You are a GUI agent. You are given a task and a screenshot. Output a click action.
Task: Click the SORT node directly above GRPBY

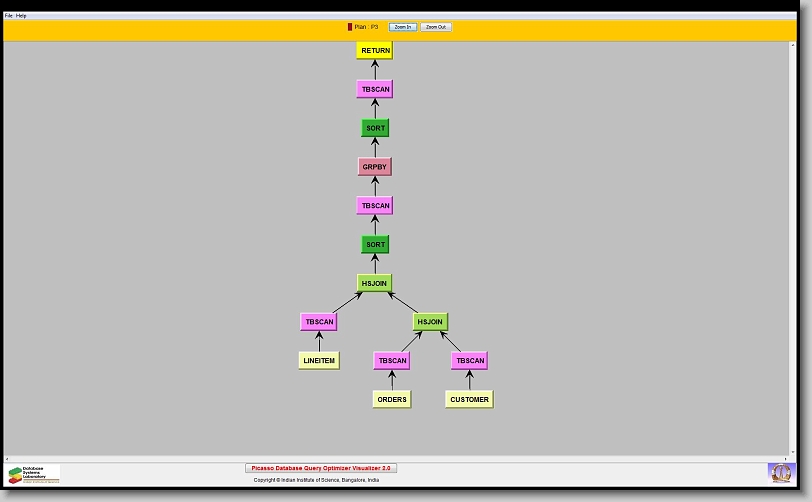coord(375,128)
